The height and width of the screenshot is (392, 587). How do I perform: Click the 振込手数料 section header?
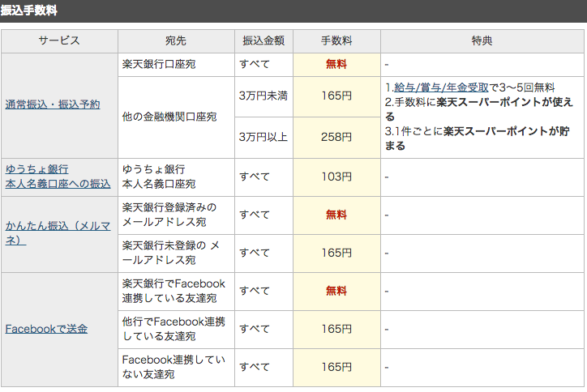click(29, 11)
